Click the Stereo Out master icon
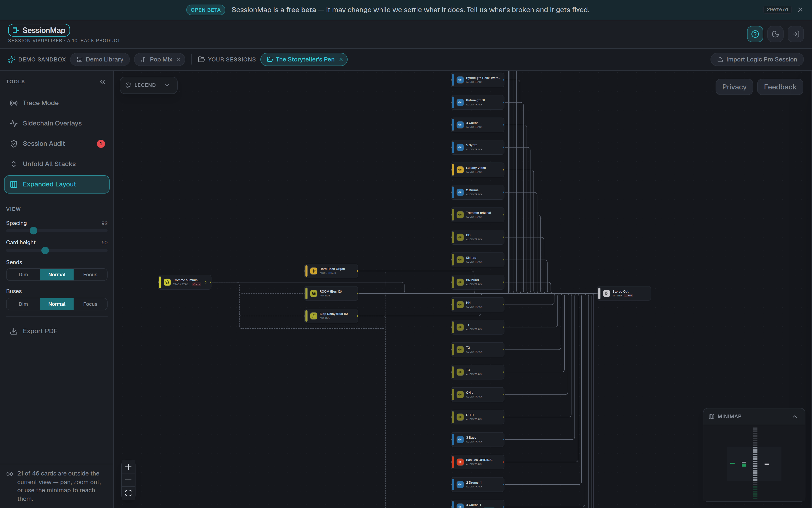The height and width of the screenshot is (508, 812). pyautogui.click(x=606, y=293)
